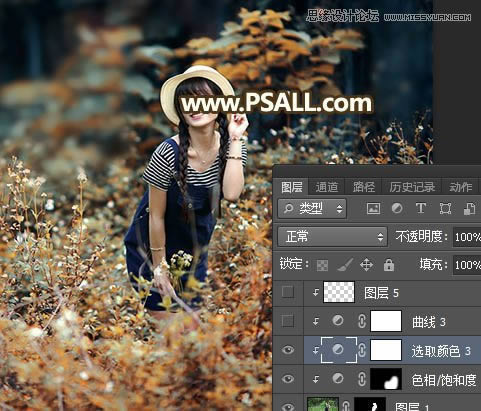
Task: Select 图层 1 image thumbnail
Action: tap(323, 404)
